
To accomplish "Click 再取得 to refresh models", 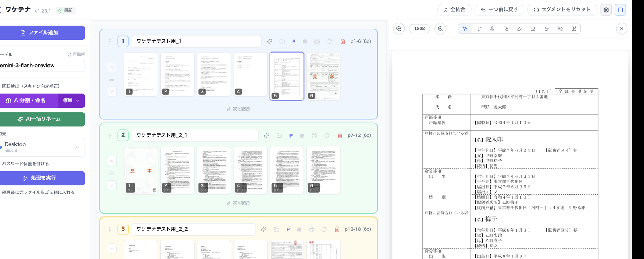I will click(76, 54).
